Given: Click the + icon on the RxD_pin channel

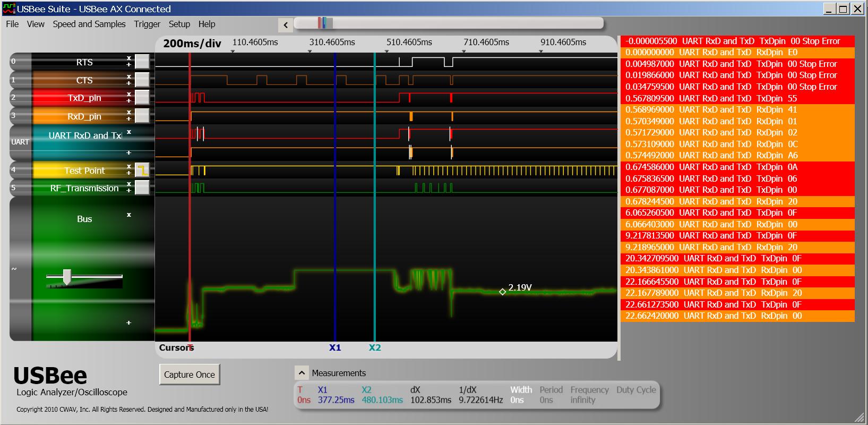Looking at the screenshot, I should pyautogui.click(x=128, y=118).
